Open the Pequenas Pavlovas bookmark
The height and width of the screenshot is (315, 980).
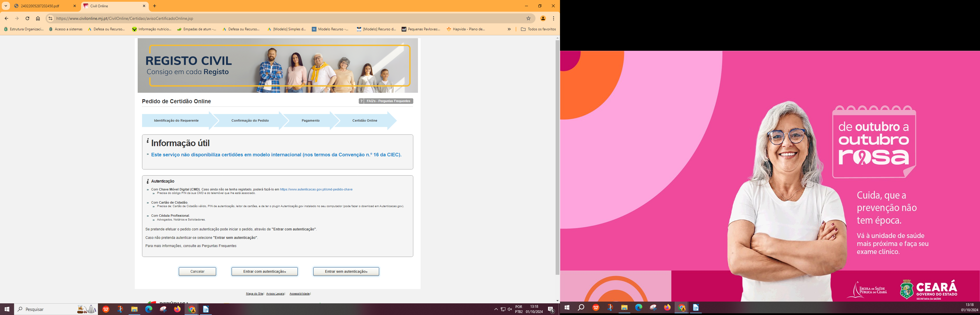coord(421,29)
